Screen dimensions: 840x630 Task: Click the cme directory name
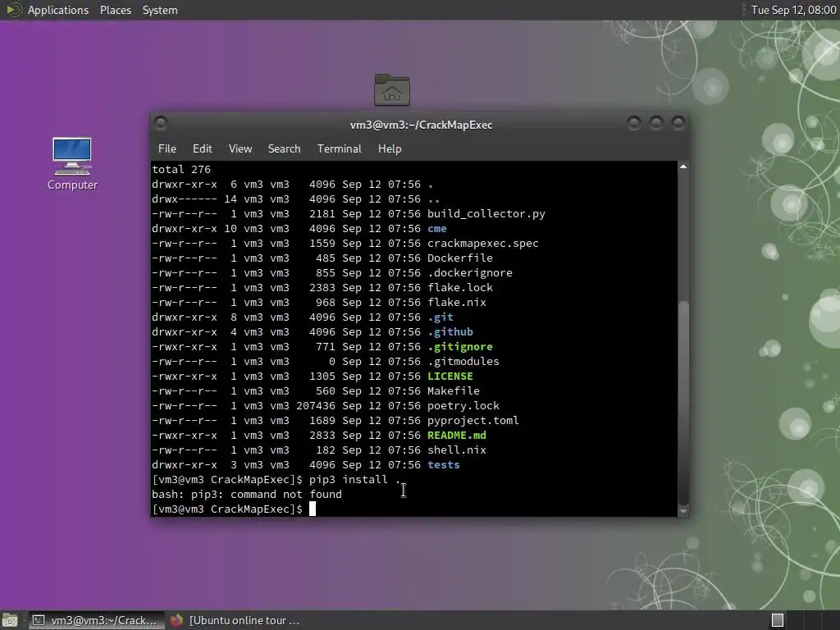(x=436, y=229)
